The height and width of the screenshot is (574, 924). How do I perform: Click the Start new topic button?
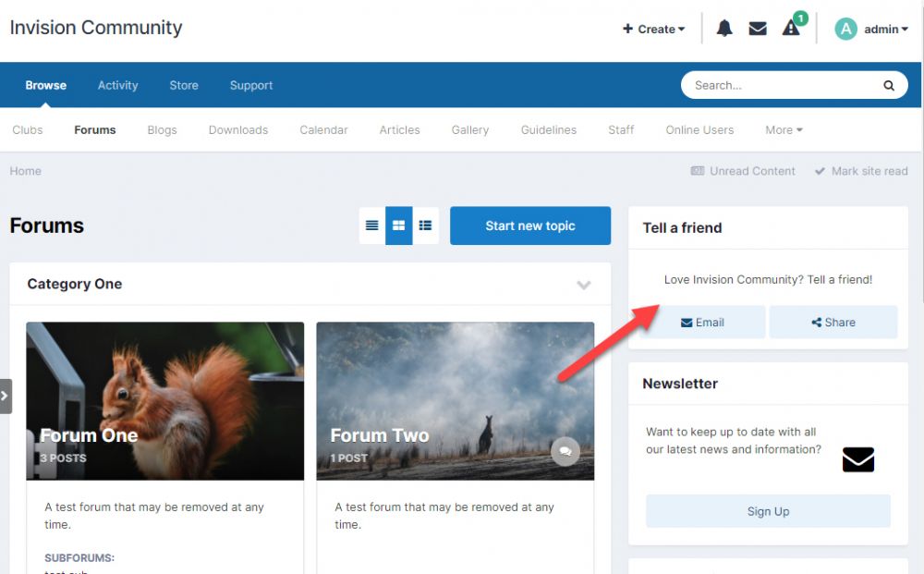tap(530, 226)
